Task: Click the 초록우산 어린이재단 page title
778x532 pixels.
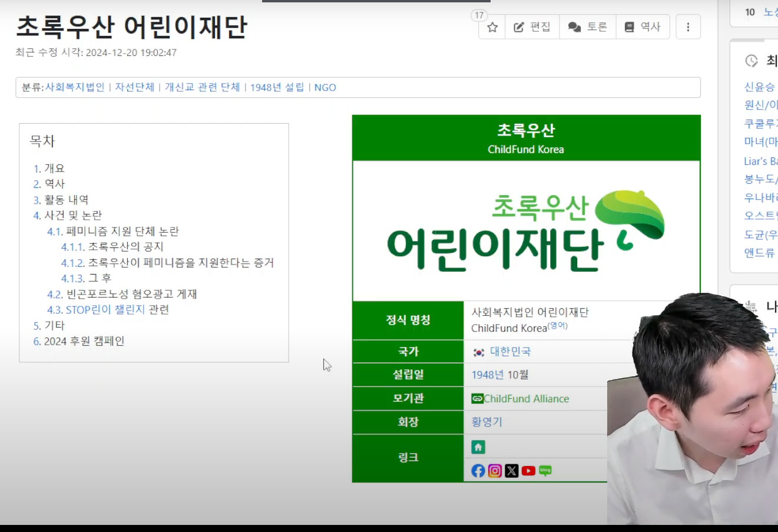Action: tap(132, 27)
